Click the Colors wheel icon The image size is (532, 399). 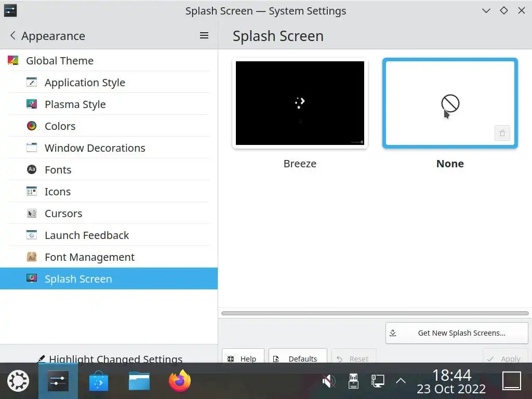32,126
